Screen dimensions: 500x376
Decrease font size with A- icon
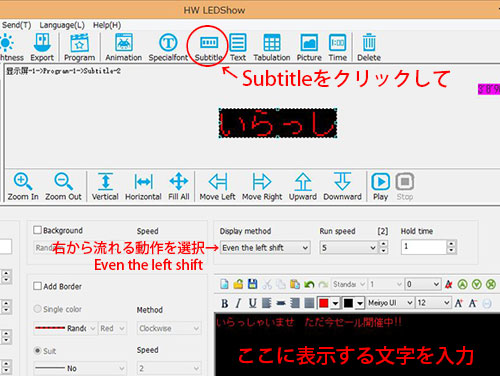coord(473,303)
